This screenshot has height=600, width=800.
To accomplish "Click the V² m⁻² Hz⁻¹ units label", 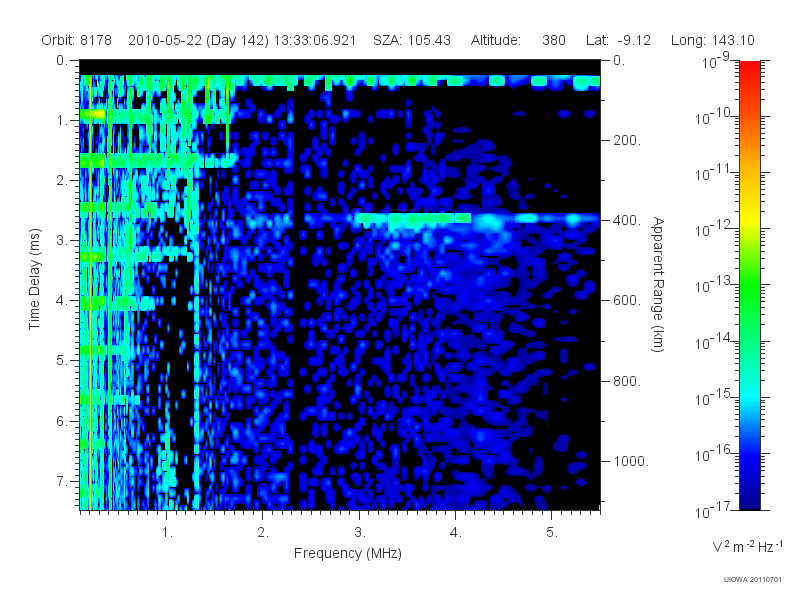I will click(747, 546).
